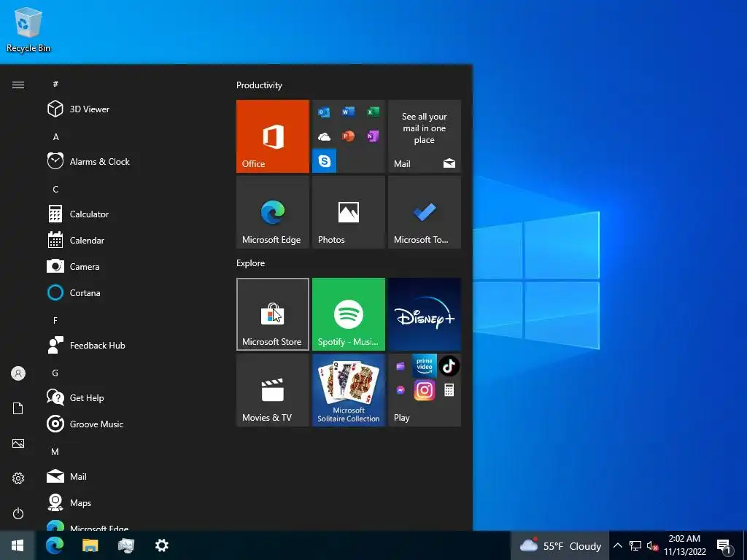Click the letter A section header
747x560 pixels.
(55, 136)
